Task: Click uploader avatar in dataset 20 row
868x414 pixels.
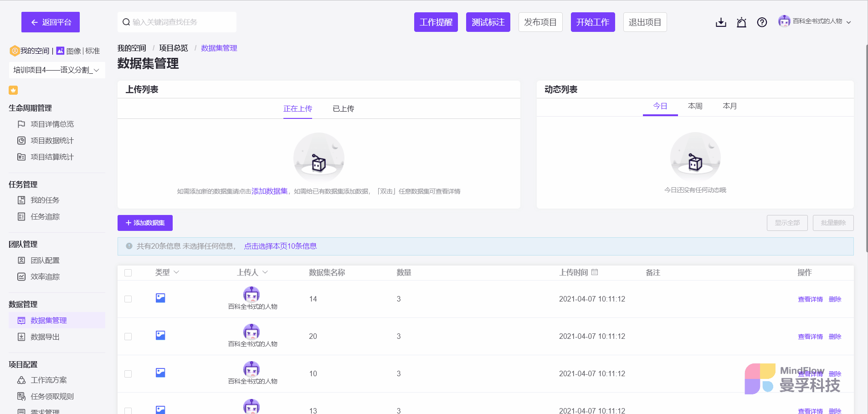Action: [x=252, y=332]
